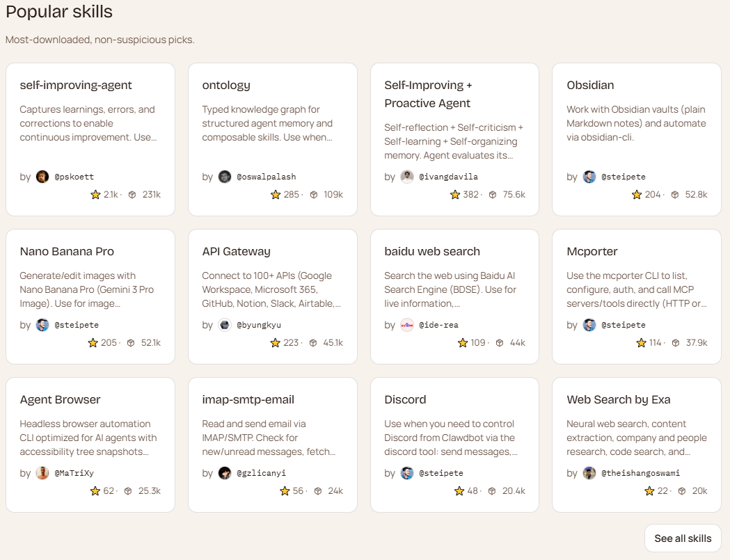Click @oswalpalash's avatar icon
Image resolution: width=730 pixels, height=560 pixels.
coord(225,177)
